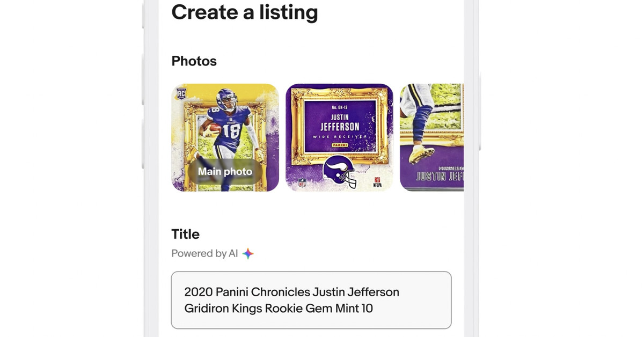Click the Create a listing heading
Viewport: 644px width, 337px height.
pyautogui.click(x=245, y=12)
